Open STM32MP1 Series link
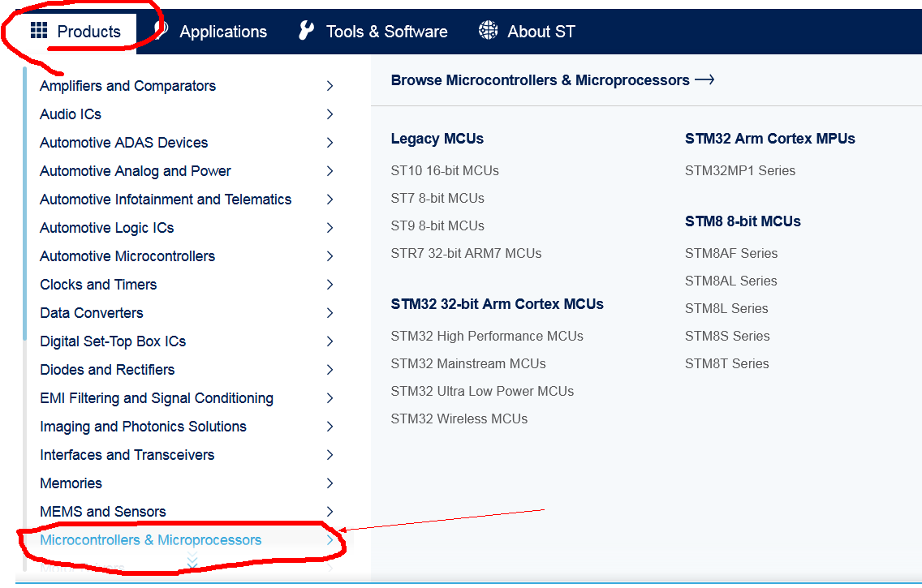922x588 pixels. (740, 170)
